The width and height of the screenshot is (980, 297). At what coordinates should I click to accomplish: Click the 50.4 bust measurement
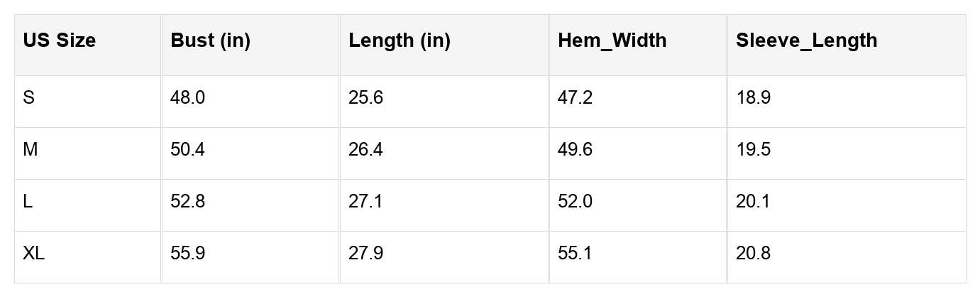187,150
